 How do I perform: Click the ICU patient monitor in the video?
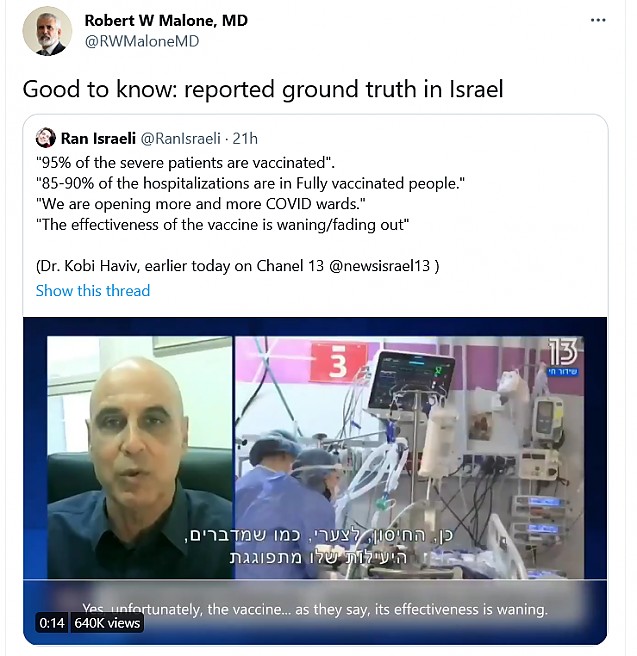click(x=409, y=382)
